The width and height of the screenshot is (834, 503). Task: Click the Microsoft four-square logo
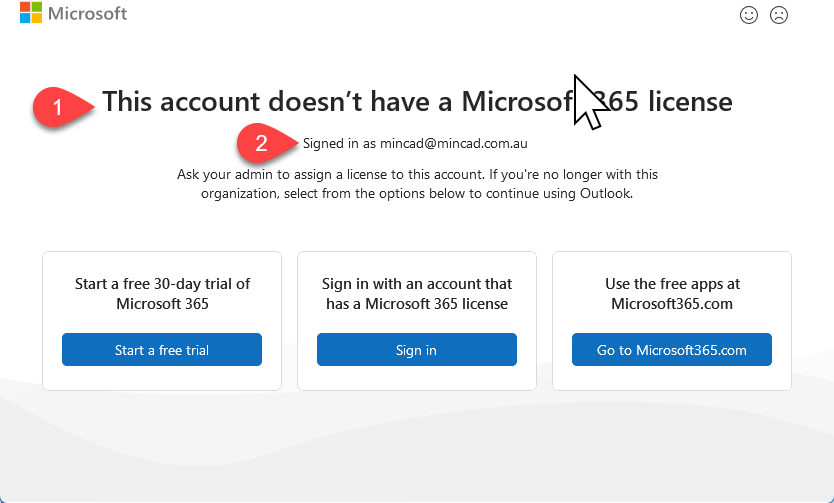pyautogui.click(x=31, y=15)
